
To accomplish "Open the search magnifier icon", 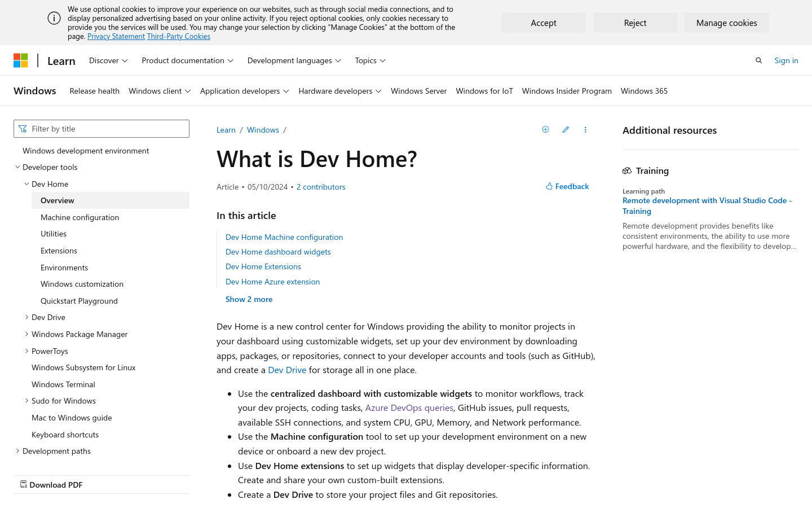I will click(x=758, y=60).
